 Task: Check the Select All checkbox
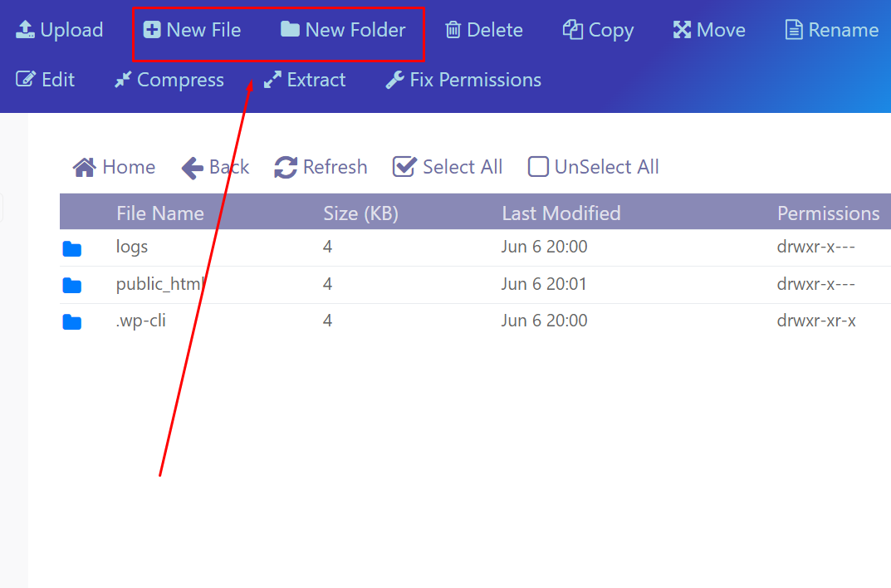(x=404, y=167)
